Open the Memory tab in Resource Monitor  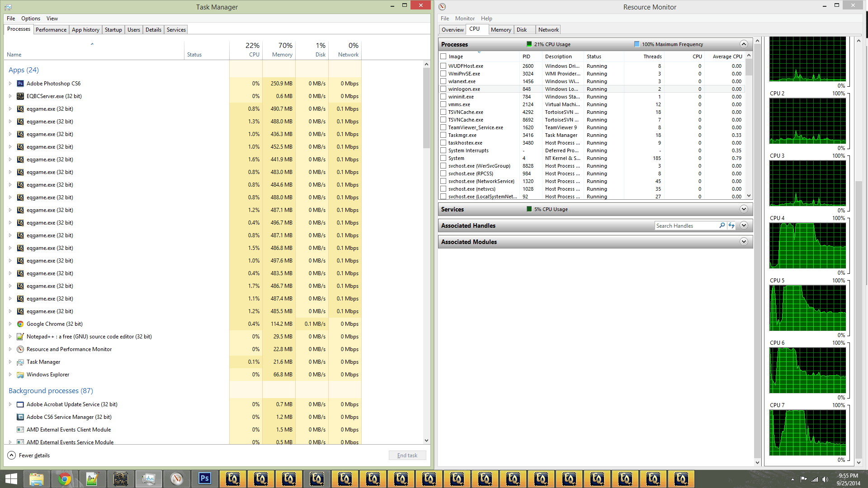pyautogui.click(x=501, y=30)
